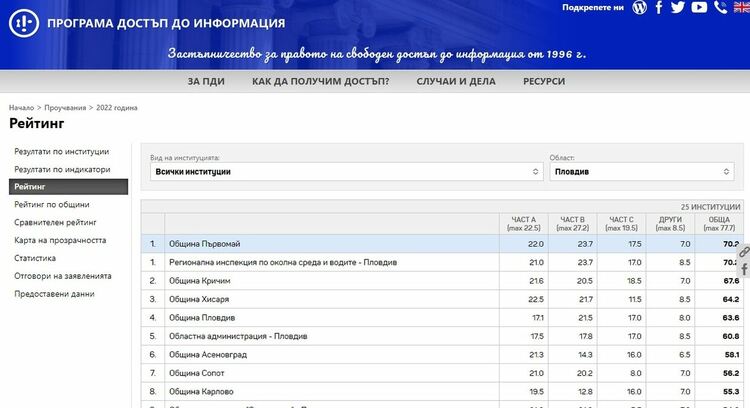The image size is (750, 408).
Task: Visit the Facebook page icon in header
Action: [x=659, y=7]
